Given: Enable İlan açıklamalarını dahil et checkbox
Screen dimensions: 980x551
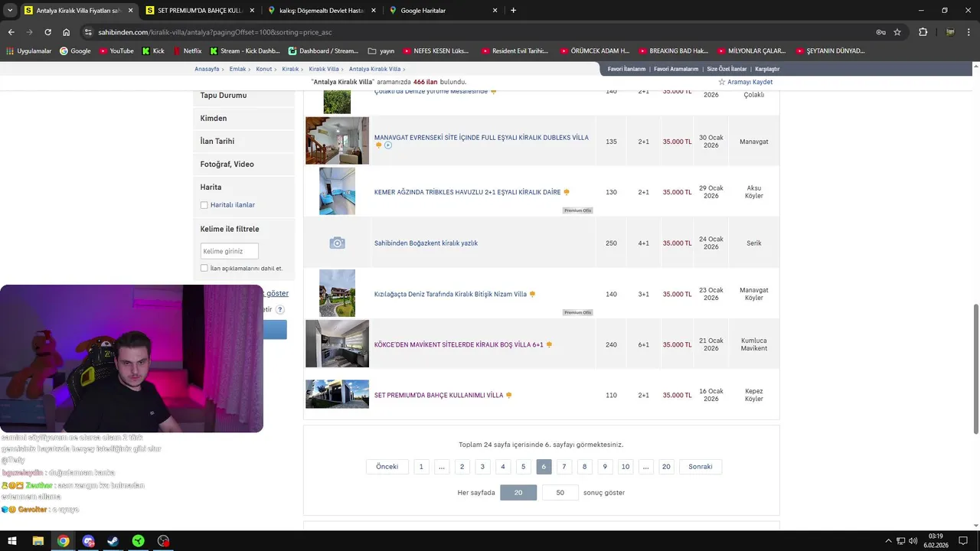Looking at the screenshot, I should click(x=204, y=269).
